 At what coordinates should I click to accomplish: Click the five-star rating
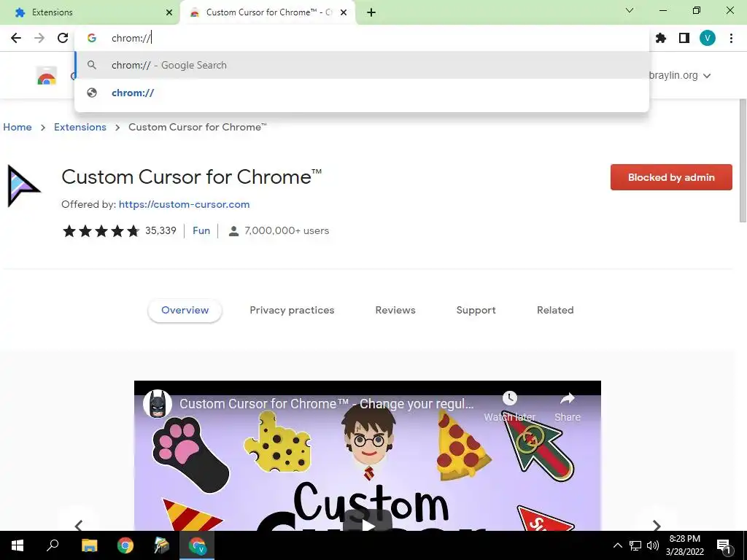[101, 231]
